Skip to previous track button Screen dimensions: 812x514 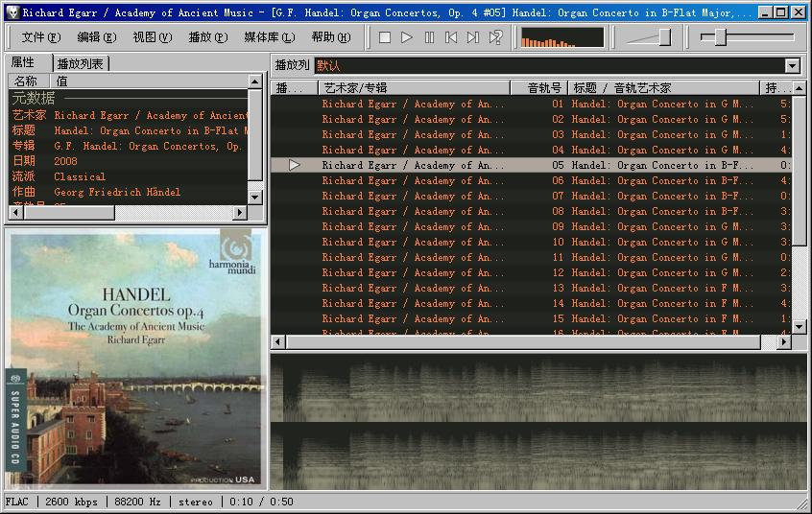tap(451, 37)
